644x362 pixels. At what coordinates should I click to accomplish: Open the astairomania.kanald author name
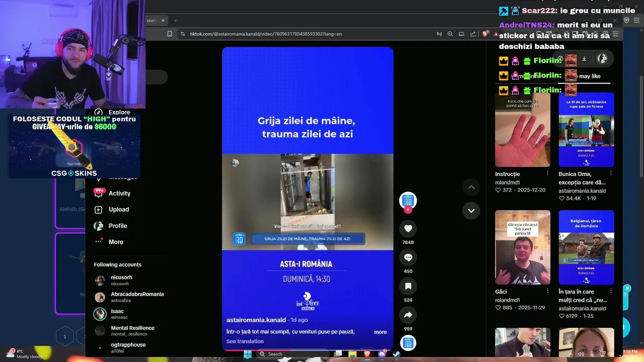[x=256, y=320]
